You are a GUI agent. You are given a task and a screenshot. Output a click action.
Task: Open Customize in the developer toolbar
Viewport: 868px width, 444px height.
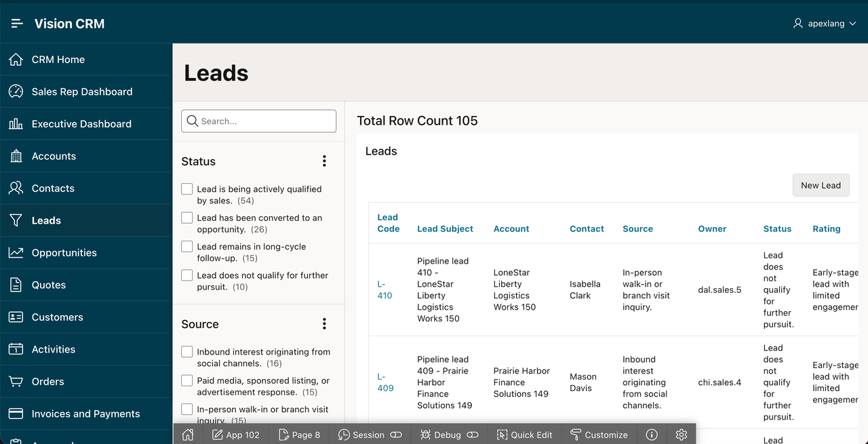tap(599, 435)
